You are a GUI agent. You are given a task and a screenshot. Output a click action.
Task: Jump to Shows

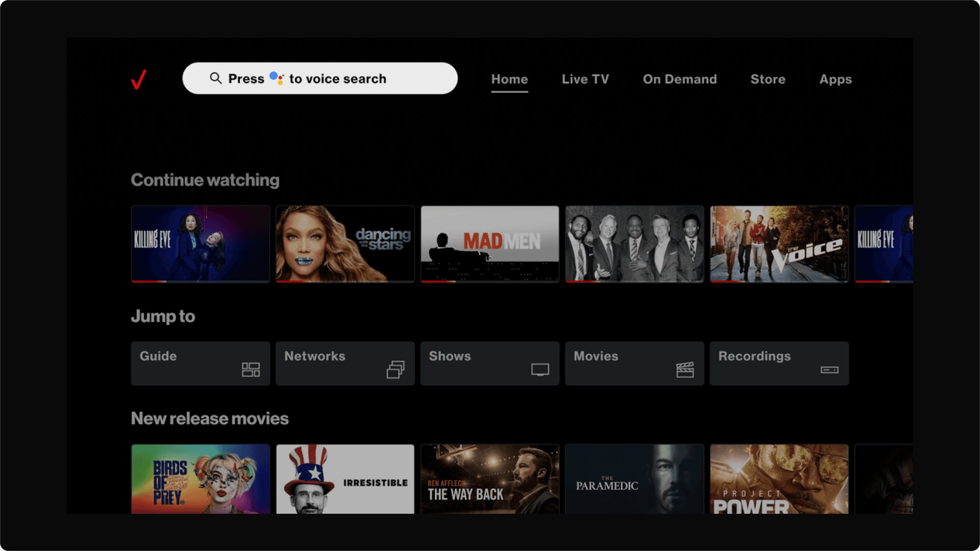(x=490, y=363)
